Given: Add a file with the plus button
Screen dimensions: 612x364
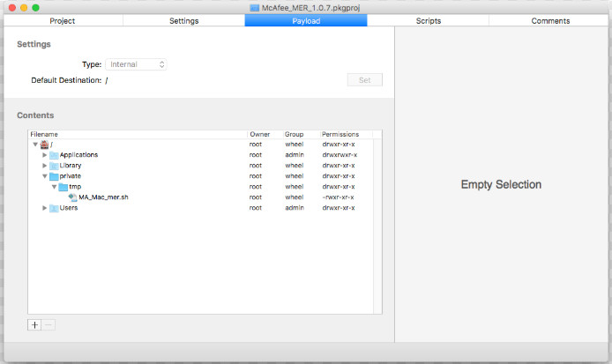Looking at the screenshot, I should tap(34, 324).
